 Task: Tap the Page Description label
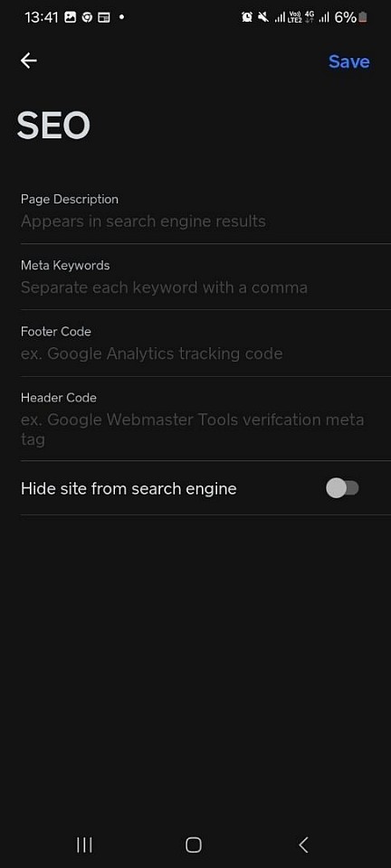point(70,199)
